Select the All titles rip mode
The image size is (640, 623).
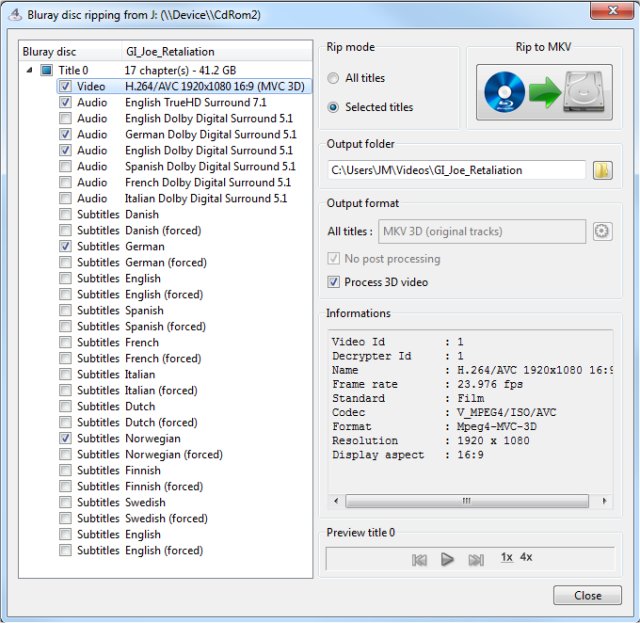333,78
